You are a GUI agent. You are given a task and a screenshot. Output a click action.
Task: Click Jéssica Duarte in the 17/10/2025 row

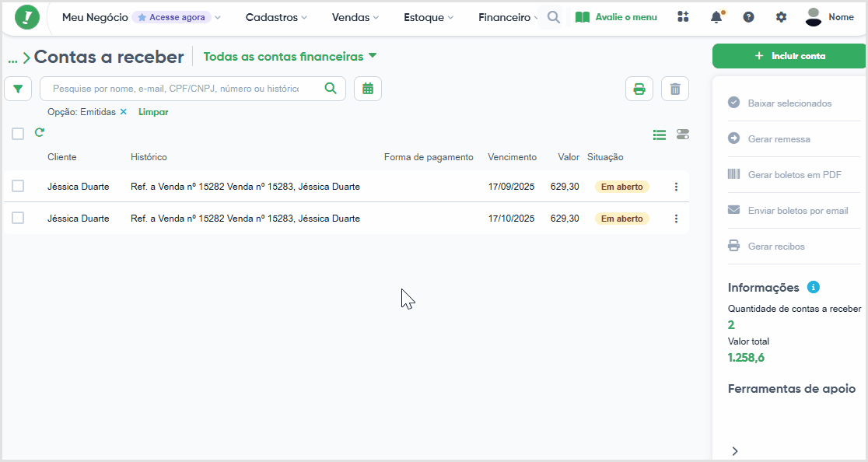(x=78, y=219)
